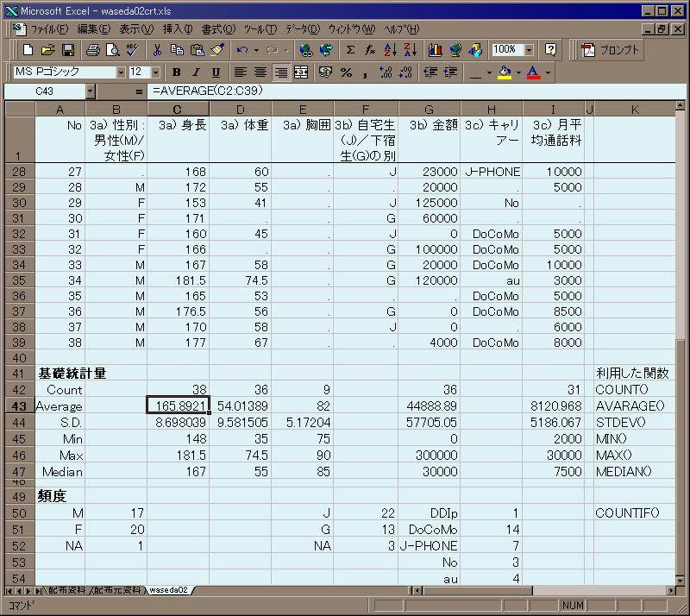The height and width of the screenshot is (616, 690).
Task: Click the column G header
Action: [x=430, y=109]
